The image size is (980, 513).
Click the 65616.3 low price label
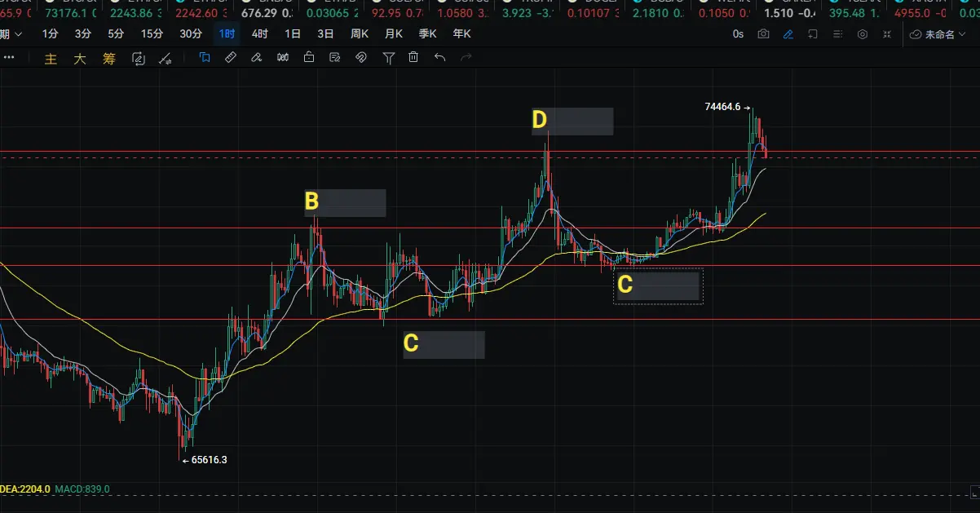pos(210,460)
